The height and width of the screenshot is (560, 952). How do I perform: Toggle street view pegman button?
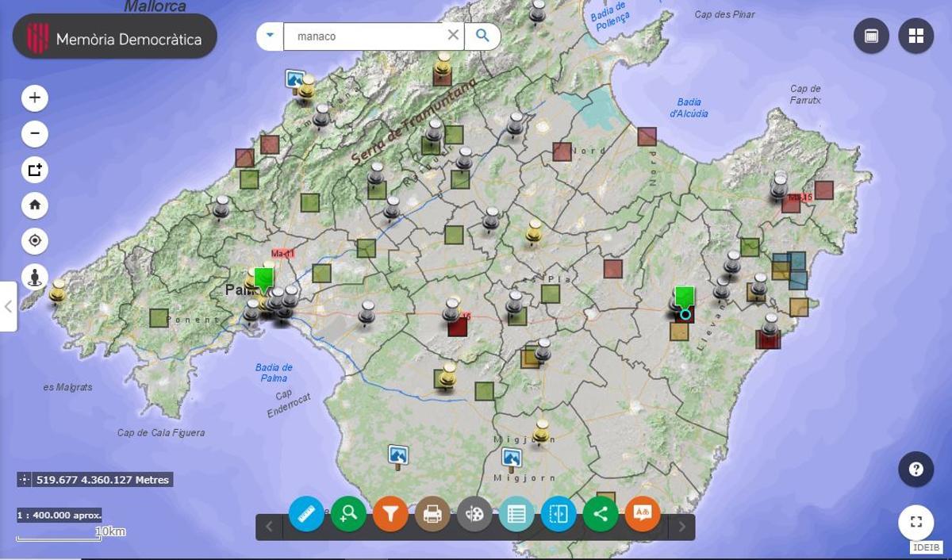coord(35,277)
